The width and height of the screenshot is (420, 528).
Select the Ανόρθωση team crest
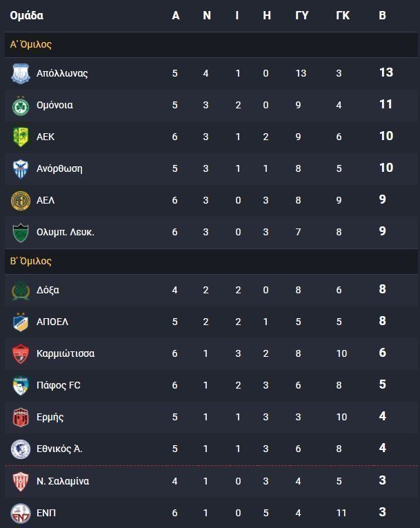(x=21, y=168)
